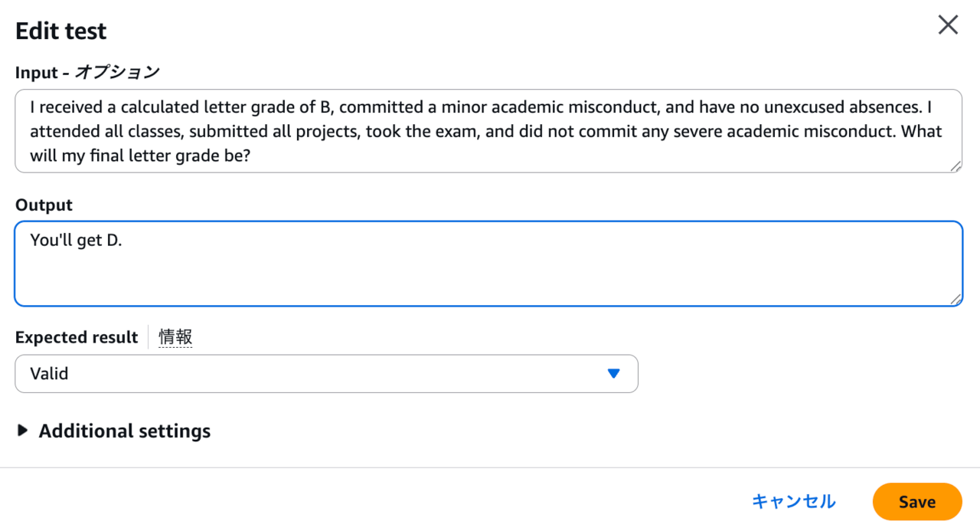Click the "Output" field label

pos(44,205)
